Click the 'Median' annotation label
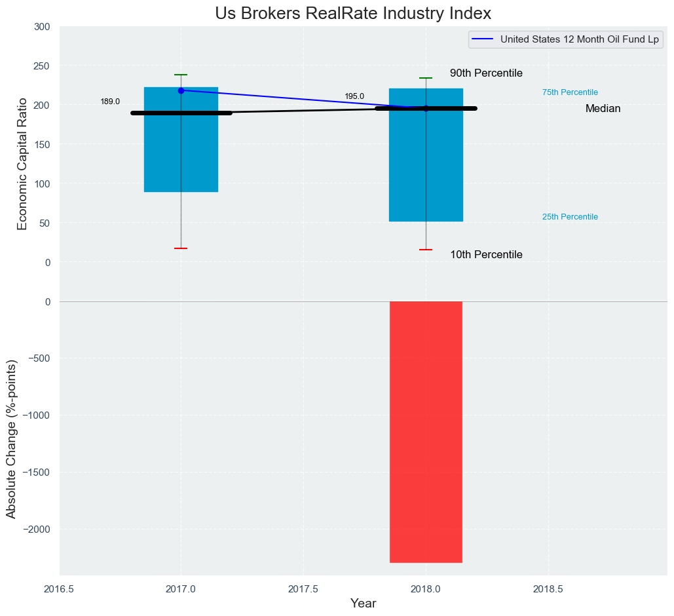 coord(603,109)
